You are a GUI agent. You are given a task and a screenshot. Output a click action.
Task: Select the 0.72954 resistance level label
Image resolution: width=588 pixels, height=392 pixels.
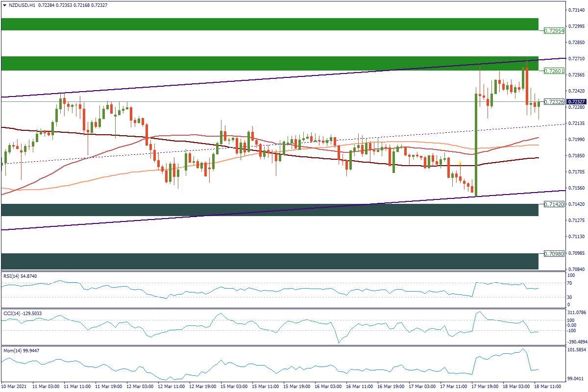[554, 30]
